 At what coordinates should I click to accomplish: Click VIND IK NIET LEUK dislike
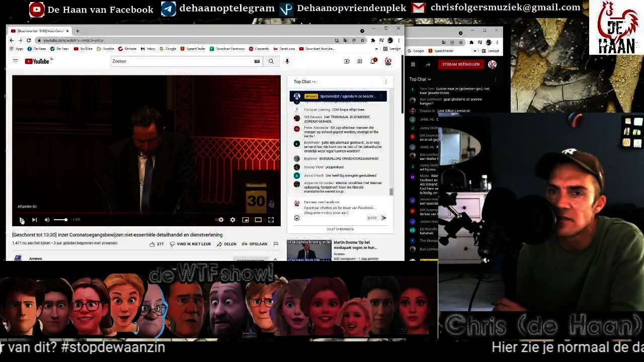click(190, 244)
